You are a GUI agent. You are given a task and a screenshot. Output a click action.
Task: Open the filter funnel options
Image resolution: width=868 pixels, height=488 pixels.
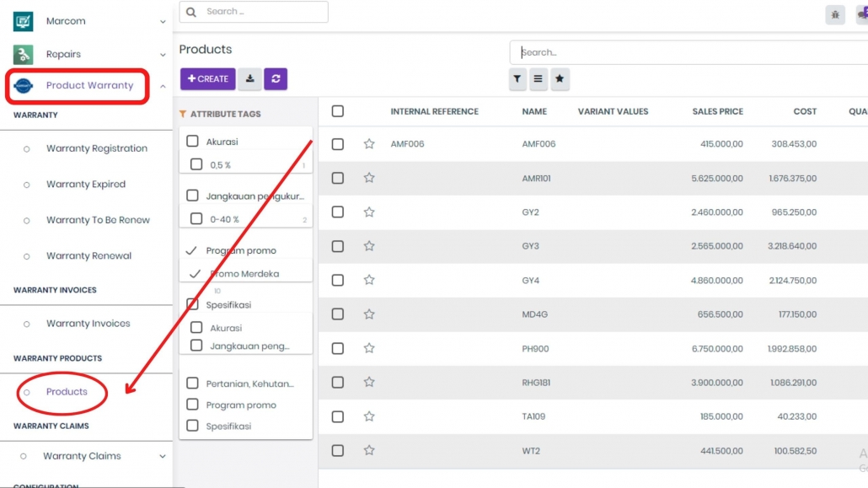coord(517,79)
